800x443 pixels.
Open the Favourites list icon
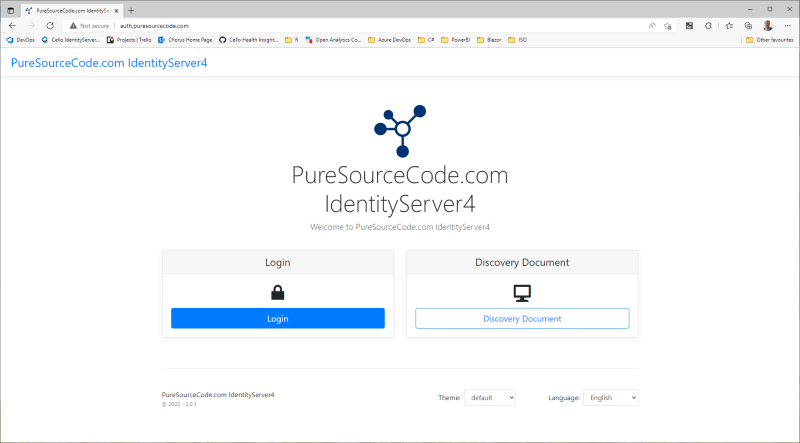[x=729, y=26]
